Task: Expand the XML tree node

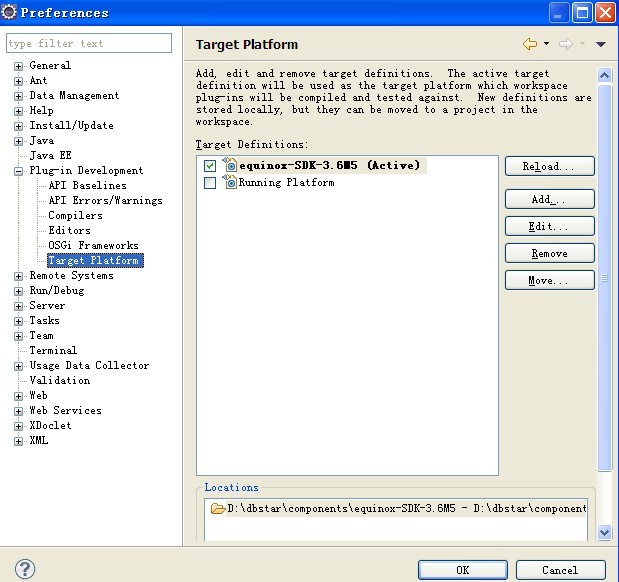Action: tap(18, 441)
